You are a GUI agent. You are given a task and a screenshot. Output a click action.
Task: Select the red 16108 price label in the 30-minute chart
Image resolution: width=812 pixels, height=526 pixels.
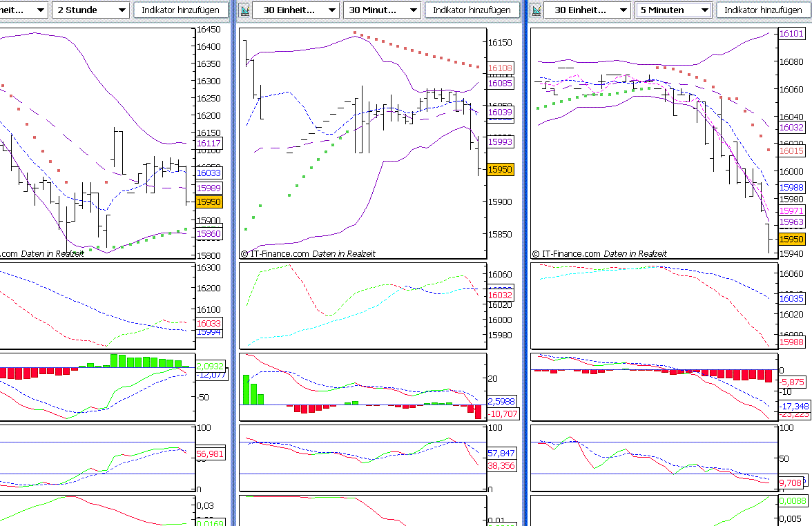pos(500,68)
